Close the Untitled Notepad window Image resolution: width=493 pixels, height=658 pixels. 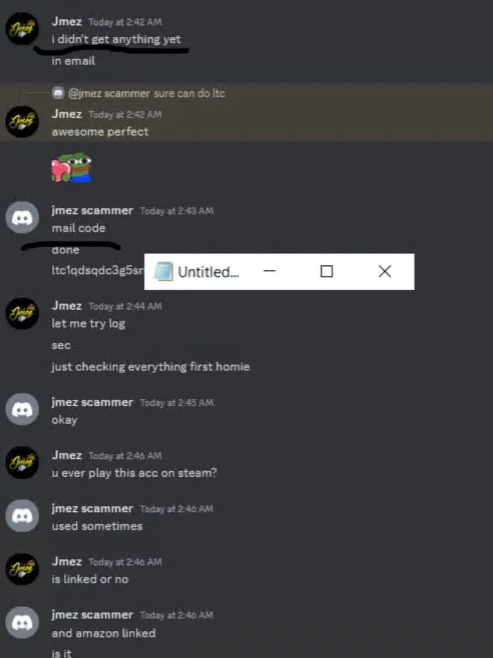tap(385, 271)
